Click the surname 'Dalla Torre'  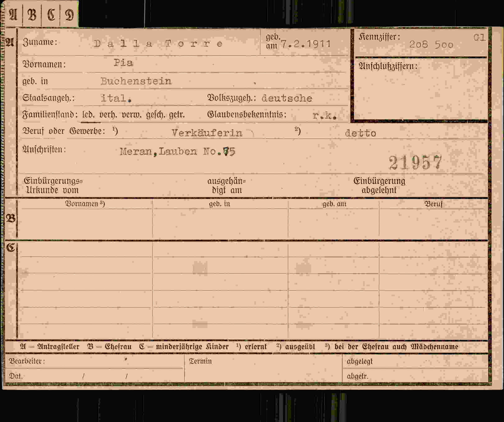click(158, 44)
